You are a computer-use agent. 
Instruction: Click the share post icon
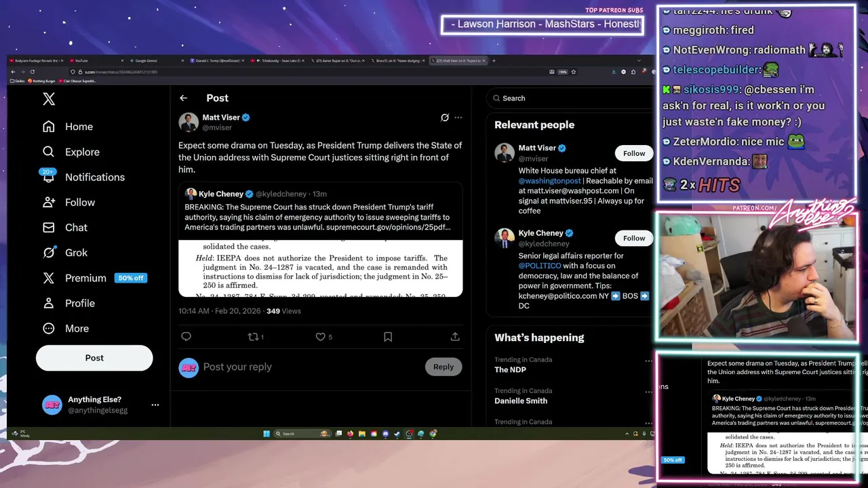point(455,336)
